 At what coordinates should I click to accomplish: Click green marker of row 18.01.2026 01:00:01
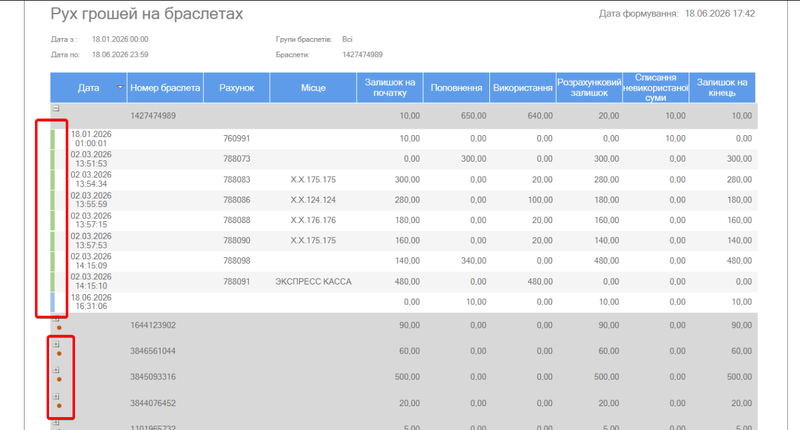coord(53,139)
